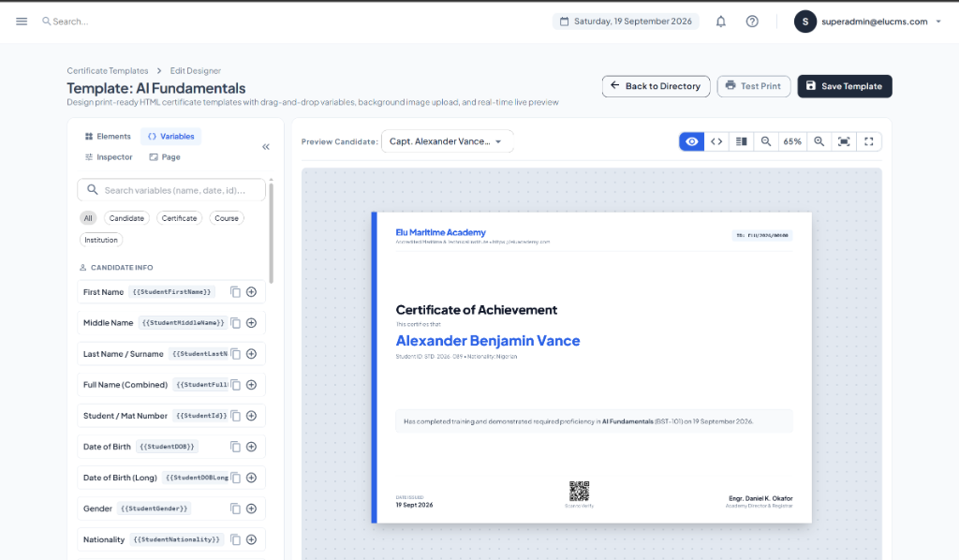This screenshot has height=560, width=959.
Task: Select Alexander Benjamin Vance name on certificate
Action: (487, 341)
